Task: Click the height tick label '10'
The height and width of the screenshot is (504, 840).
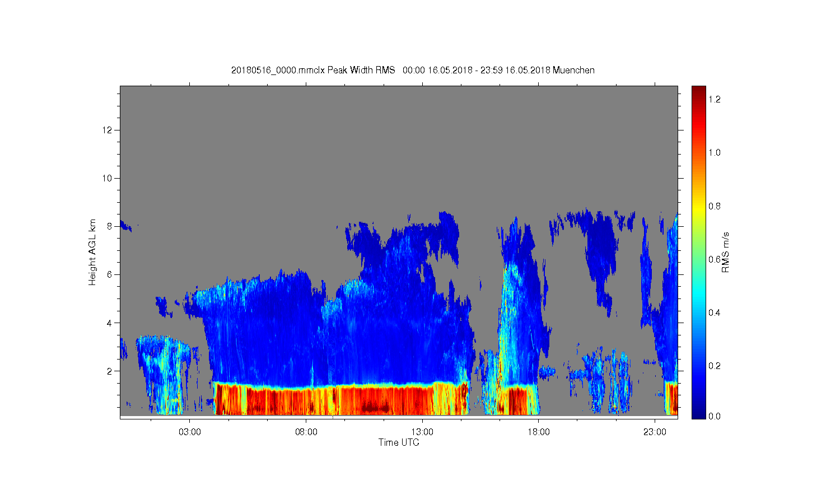Action: (x=108, y=178)
